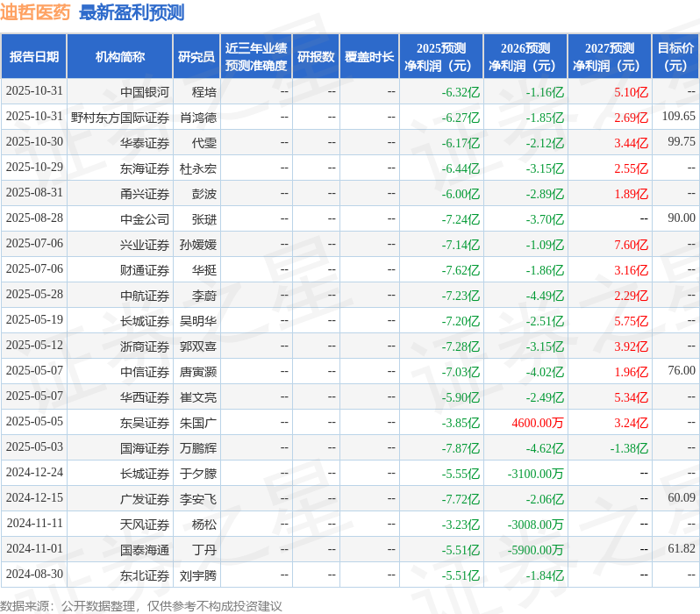Click the 7.60亿 2027 forecast value
The height and width of the screenshot is (614, 700).
click(632, 245)
